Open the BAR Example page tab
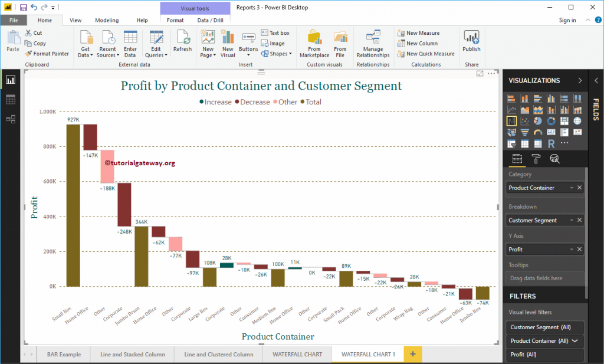This screenshot has height=364, width=604. pyautogui.click(x=63, y=354)
